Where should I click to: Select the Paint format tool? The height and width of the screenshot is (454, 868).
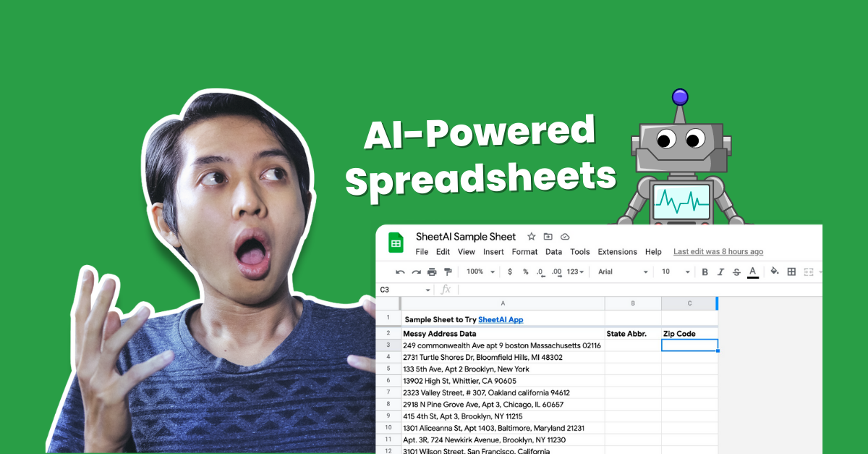[x=448, y=272]
